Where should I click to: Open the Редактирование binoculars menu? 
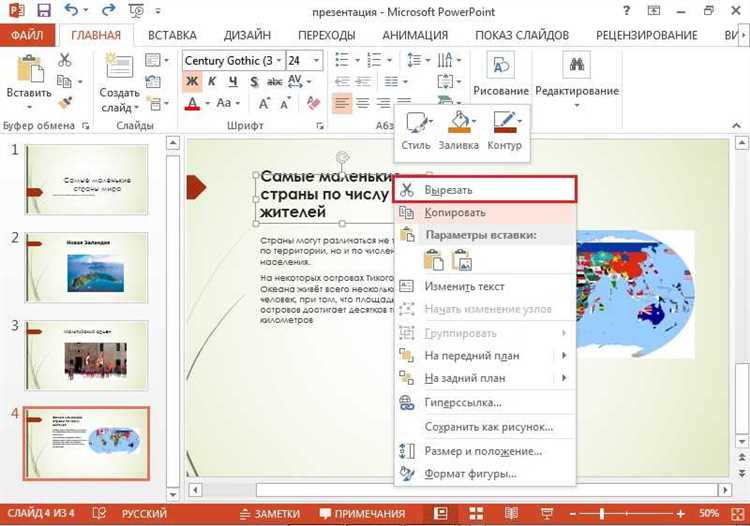577,77
